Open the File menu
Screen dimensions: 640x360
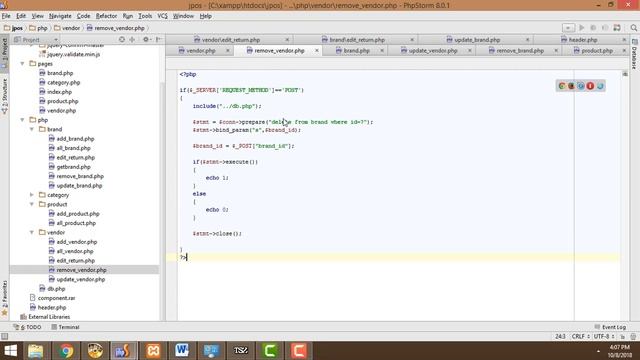pyautogui.click(x=6, y=16)
